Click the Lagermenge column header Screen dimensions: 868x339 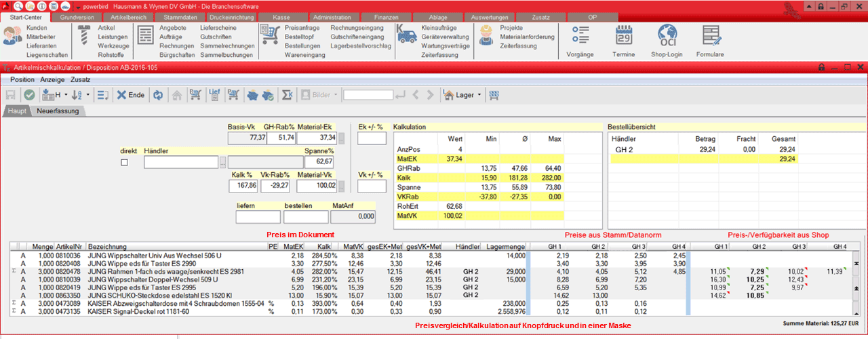(x=506, y=246)
